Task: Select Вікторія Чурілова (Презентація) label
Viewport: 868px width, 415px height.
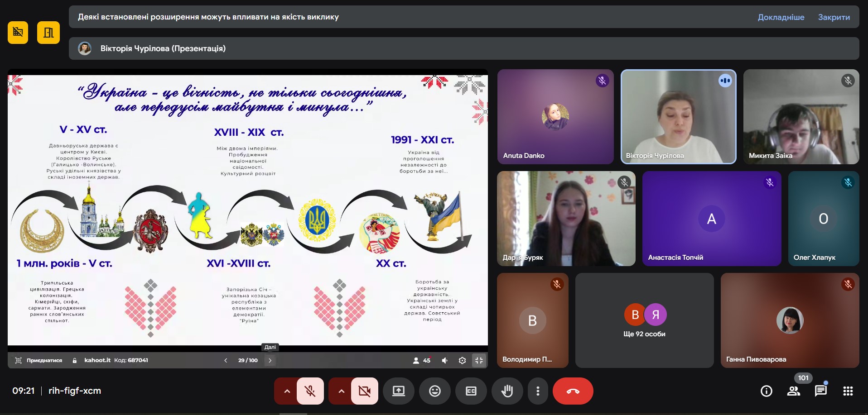Action: [x=163, y=48]
